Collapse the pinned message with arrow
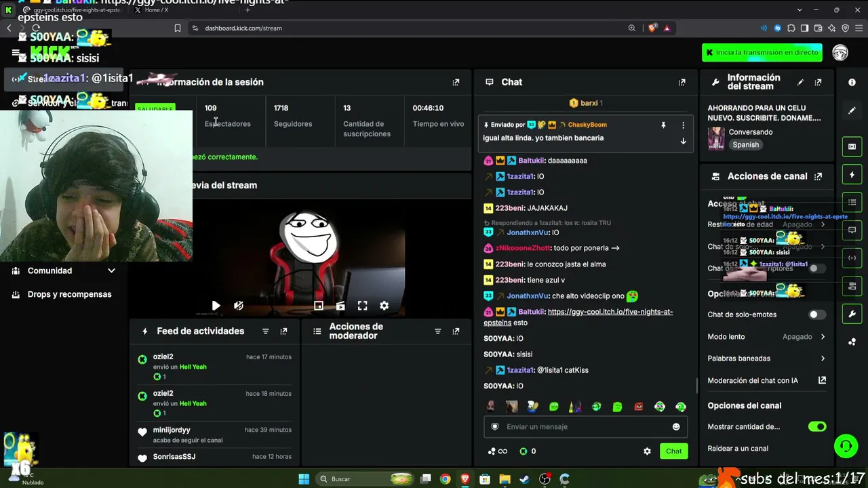Viewport: 868px width, 488px height. coord(683,141)
